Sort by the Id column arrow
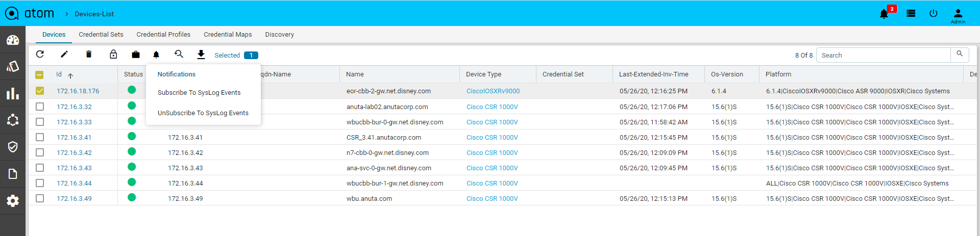 70,75
